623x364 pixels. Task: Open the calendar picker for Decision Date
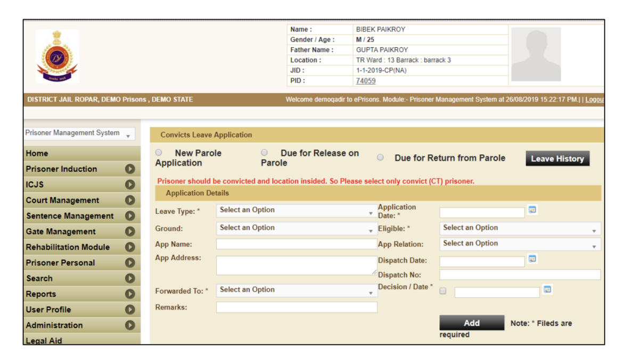point(547,289)
